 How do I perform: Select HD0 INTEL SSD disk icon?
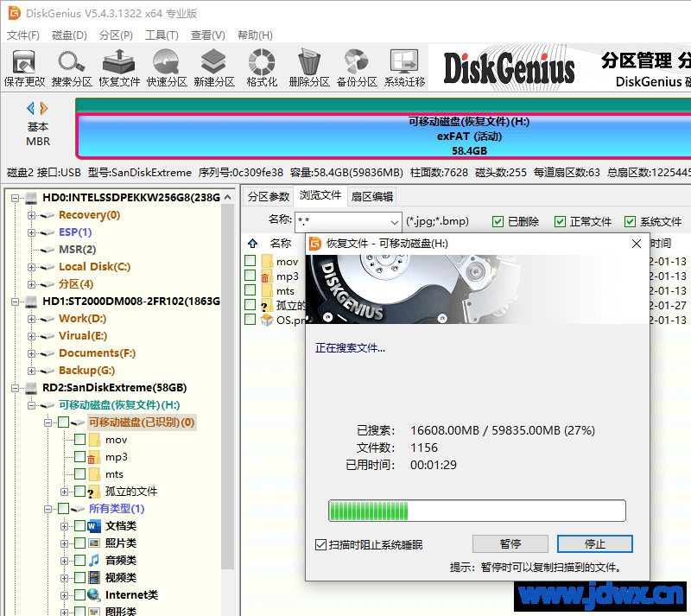click(31, 198)
